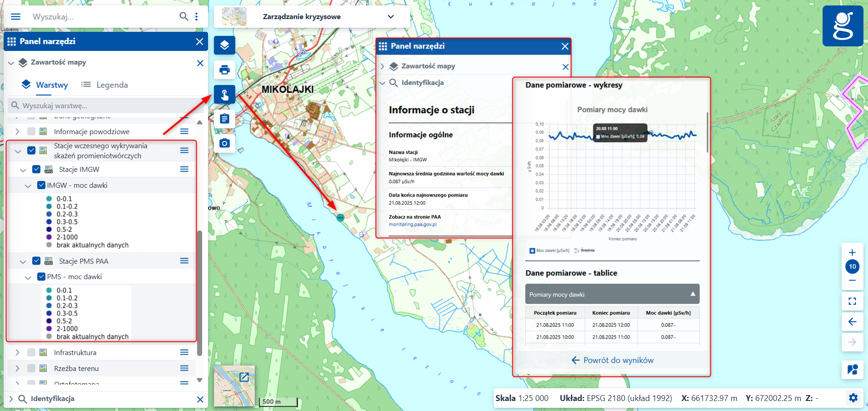Viewport: 868px width, 411px height.
Task: Open the hamburger main menu
Action: point(15,17)
